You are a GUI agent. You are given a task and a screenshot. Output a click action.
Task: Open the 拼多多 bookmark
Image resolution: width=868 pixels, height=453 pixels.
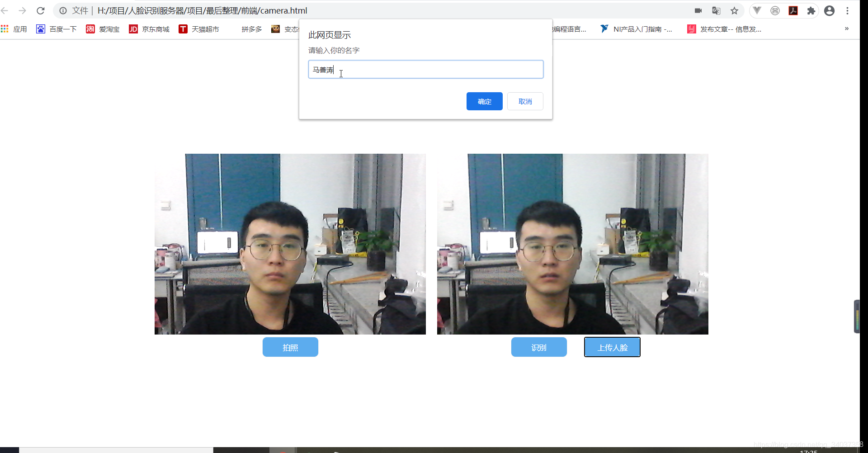click(251, 29)
